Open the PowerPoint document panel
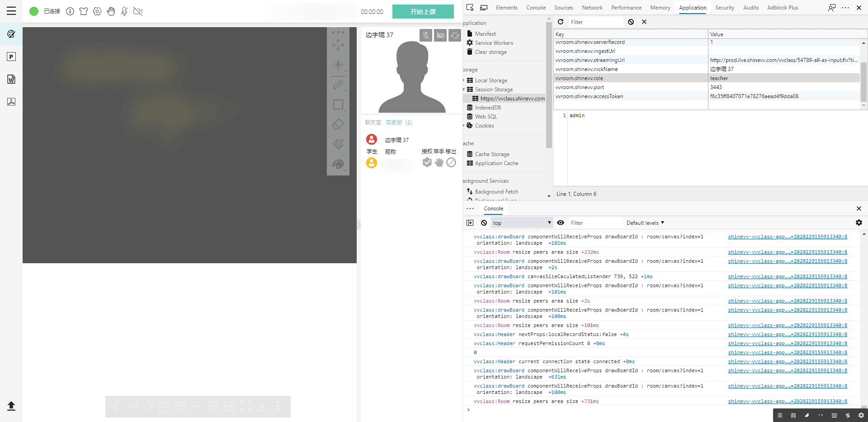The image size is (868, 422). [x=11, y=57]
